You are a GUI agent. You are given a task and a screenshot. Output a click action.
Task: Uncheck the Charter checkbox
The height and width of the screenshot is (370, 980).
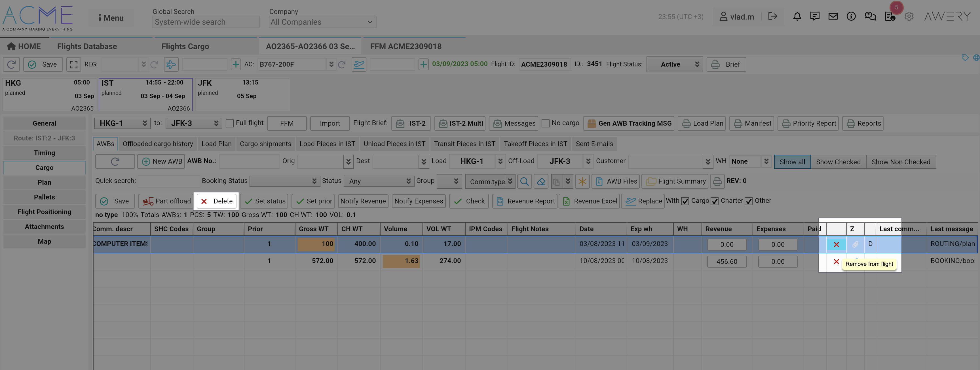[x=715, y=201]
